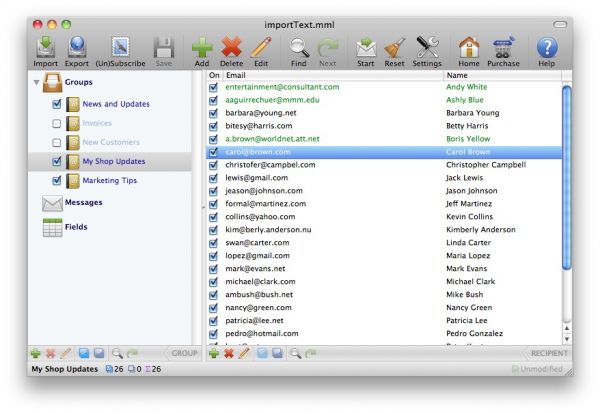Click the Edit pencil icon
Screen dimensions: 600x414
261,48
